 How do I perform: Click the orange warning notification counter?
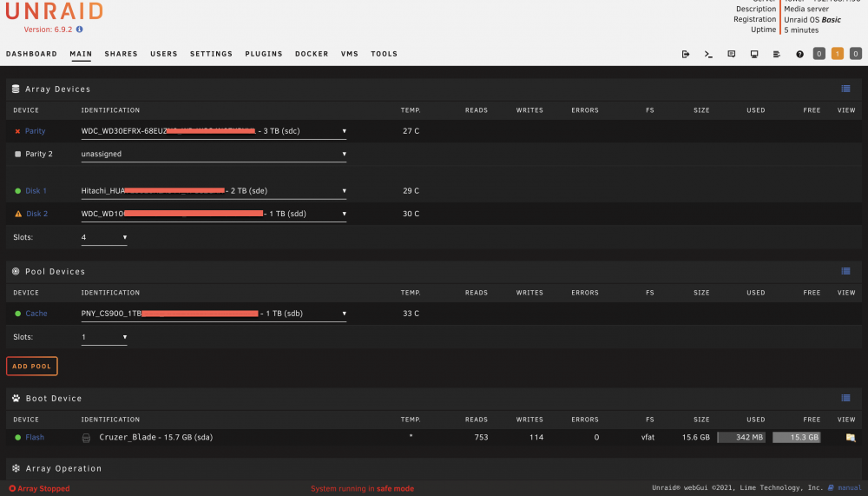click(x=837, y=54)
